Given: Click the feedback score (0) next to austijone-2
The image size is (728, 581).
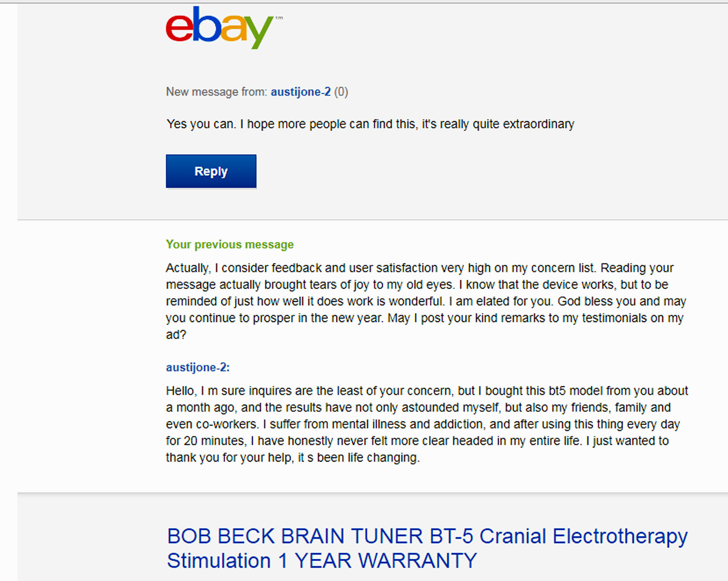Looking at the screenshot, I should click(342, 91).
